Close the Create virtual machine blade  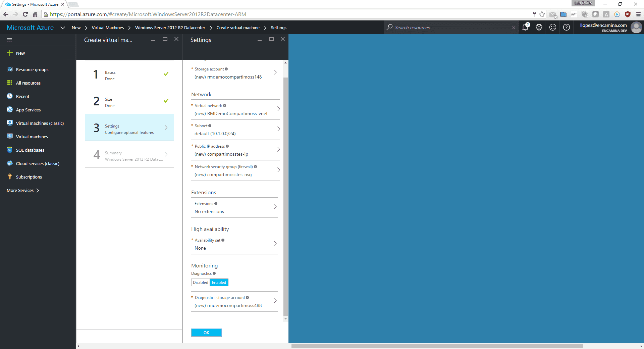[x=176, y=39]
